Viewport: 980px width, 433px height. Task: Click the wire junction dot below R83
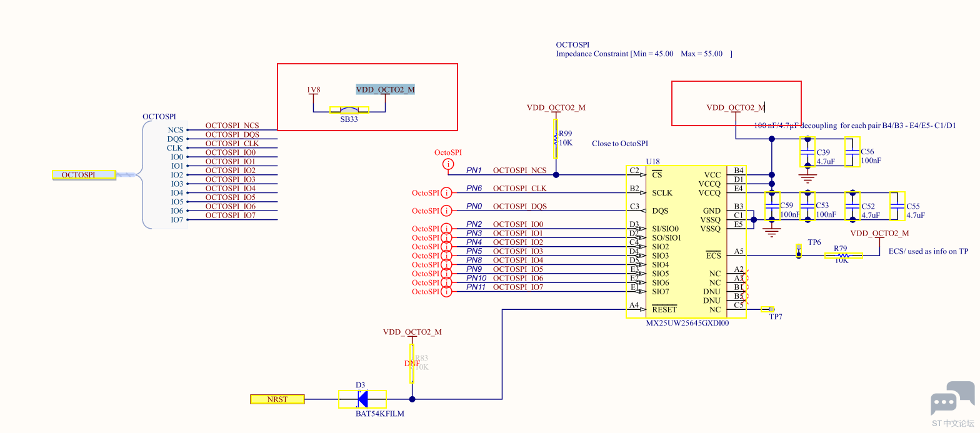point(412,399)
